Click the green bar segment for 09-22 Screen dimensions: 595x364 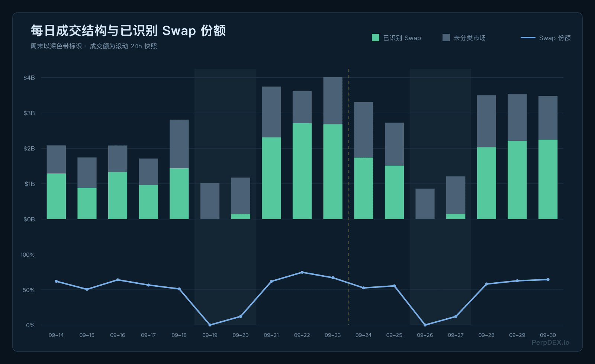click(302, 171)
